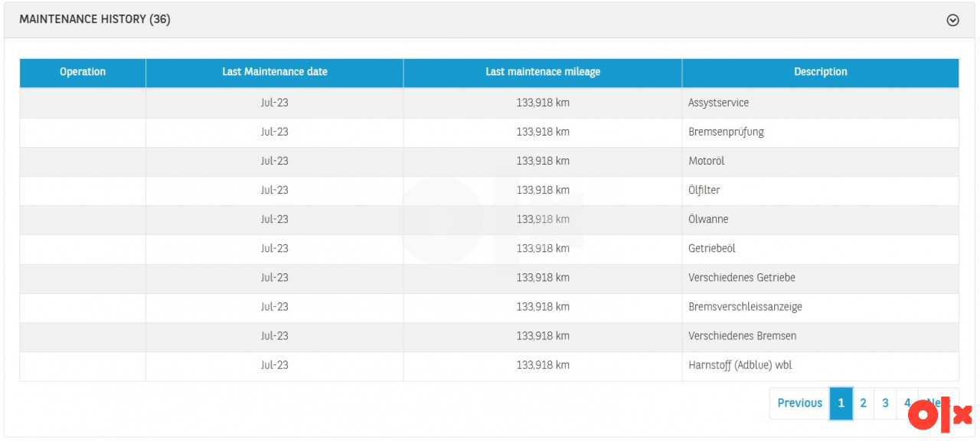Collapse the Maintenance History panel chevron

(952, 21)
